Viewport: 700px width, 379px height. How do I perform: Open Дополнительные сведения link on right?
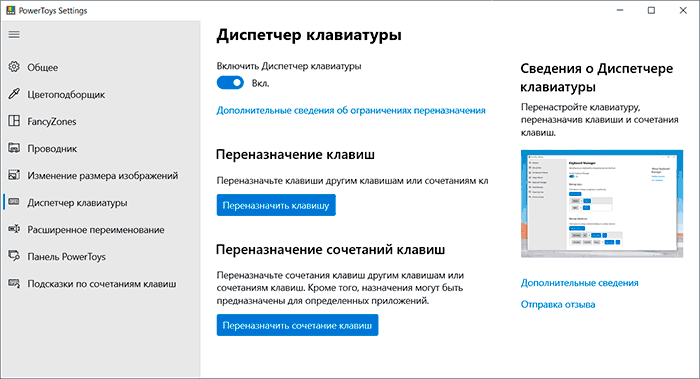[x=579, y=283]
